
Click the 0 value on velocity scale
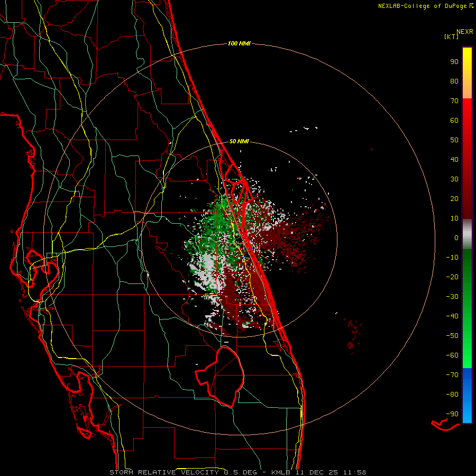(x=456, y=238)
